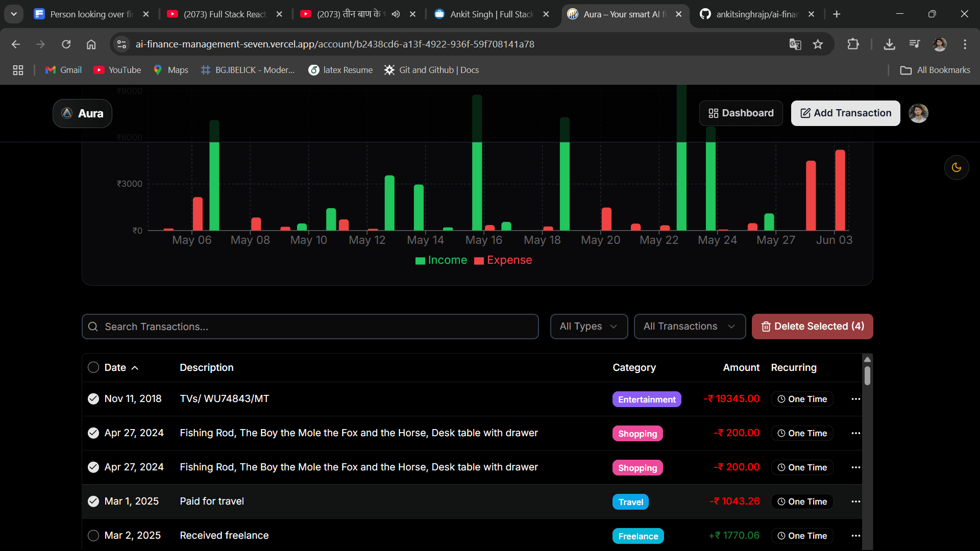This screenshot has width=980, height=551.
Task: Open user profile avatar in Aura header
Action: point(918,113)
